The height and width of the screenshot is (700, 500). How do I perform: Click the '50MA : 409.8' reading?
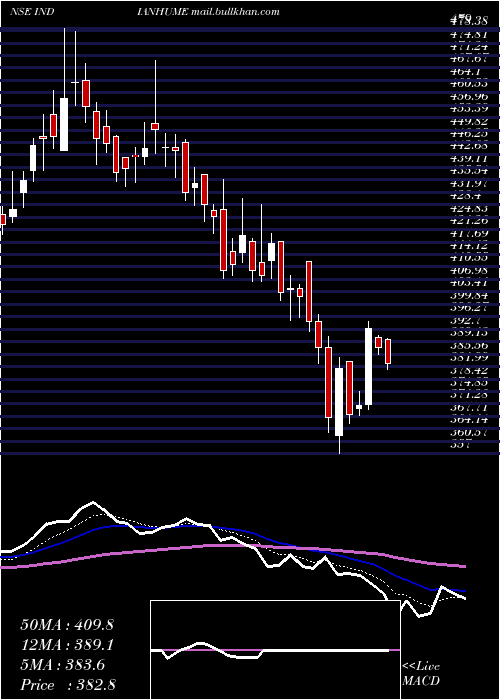[x=67, y=625]
